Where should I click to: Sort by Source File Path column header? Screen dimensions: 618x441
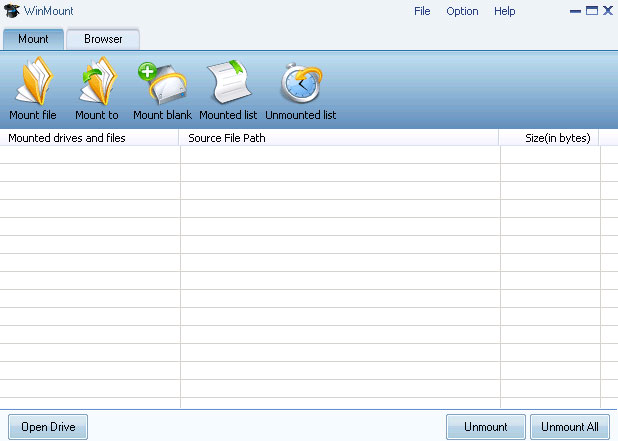(x=339, y=138)
